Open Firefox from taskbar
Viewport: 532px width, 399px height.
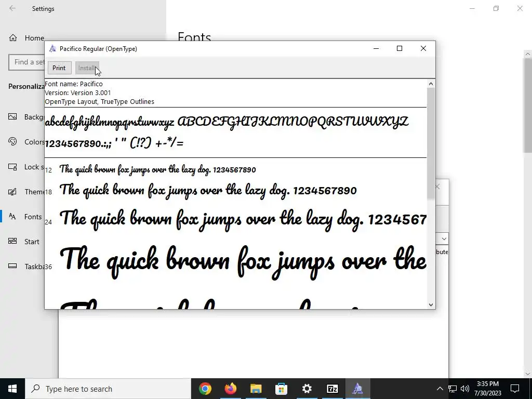[x=231, y=389]
